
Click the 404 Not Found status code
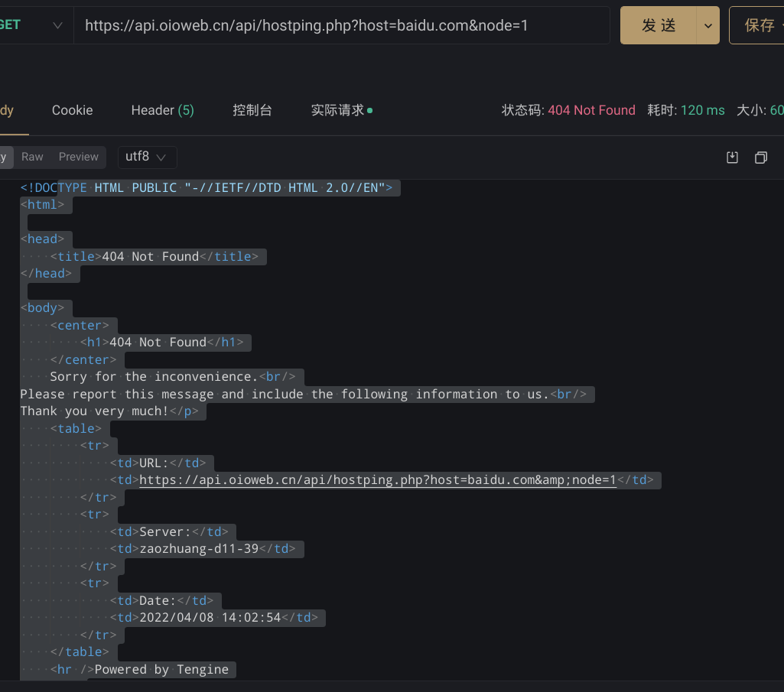591,110
